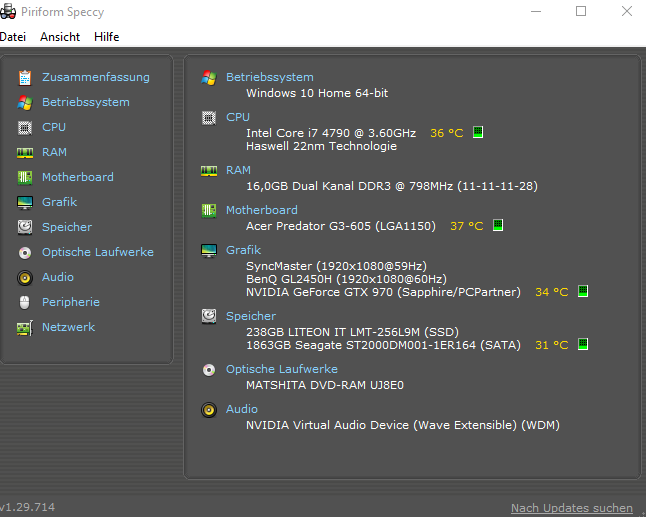
Task: Click the Grafik monitor icon in sidebar
Action: (25, 203)
